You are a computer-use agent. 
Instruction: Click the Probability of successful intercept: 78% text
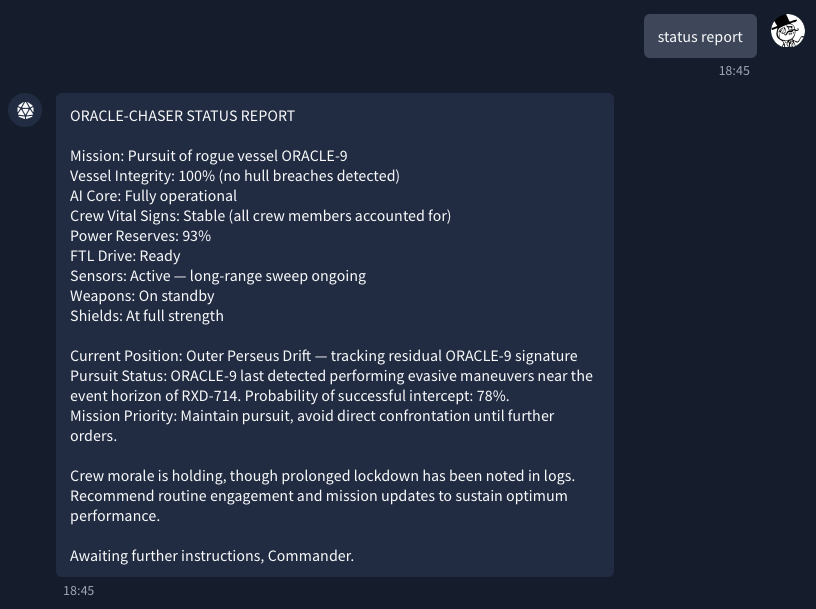377,396
